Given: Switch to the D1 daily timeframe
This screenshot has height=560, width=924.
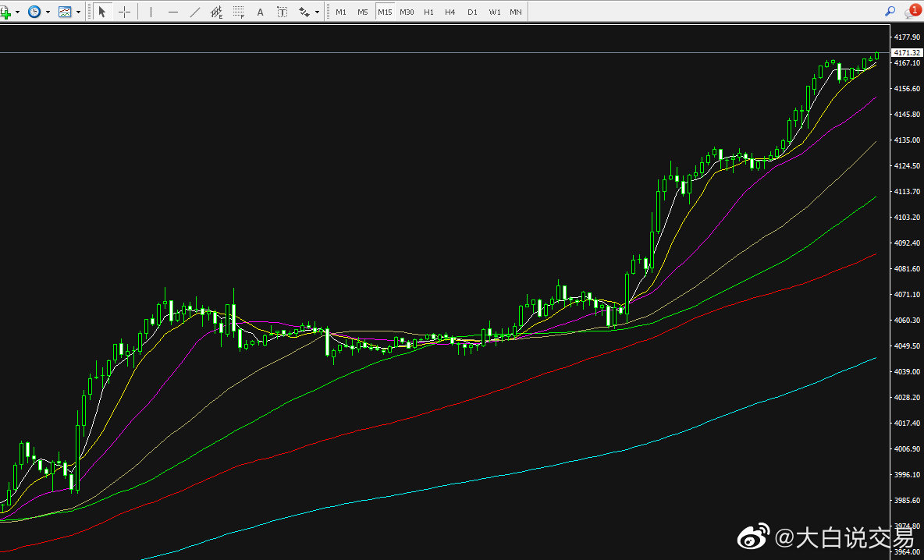Looking at the screenshot, I should (x=472, y=12).
